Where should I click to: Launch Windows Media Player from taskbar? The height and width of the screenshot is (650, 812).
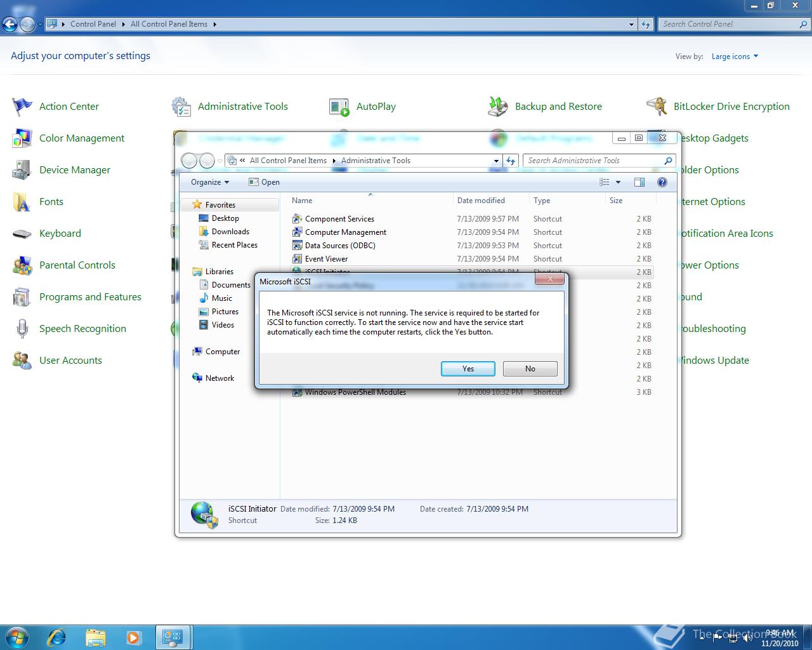click(134, 637)
